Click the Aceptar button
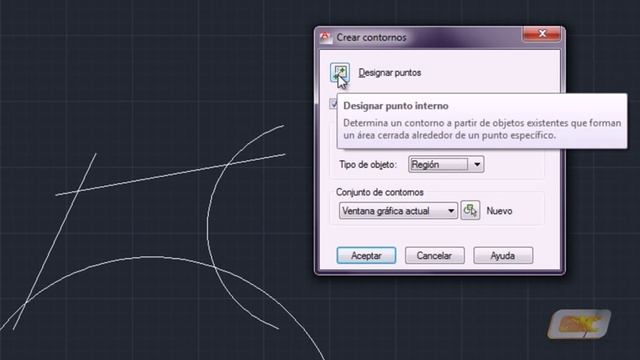 pyautogui.click(x=366, y=256)
